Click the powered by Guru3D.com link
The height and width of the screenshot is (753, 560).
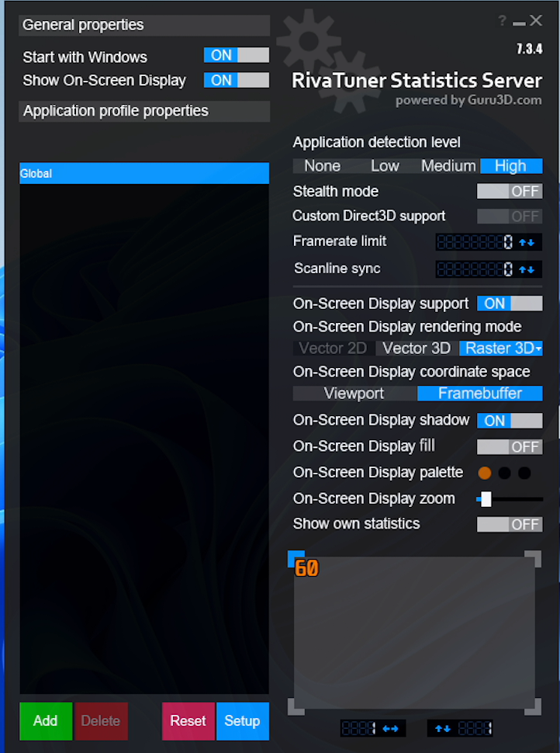468,100
